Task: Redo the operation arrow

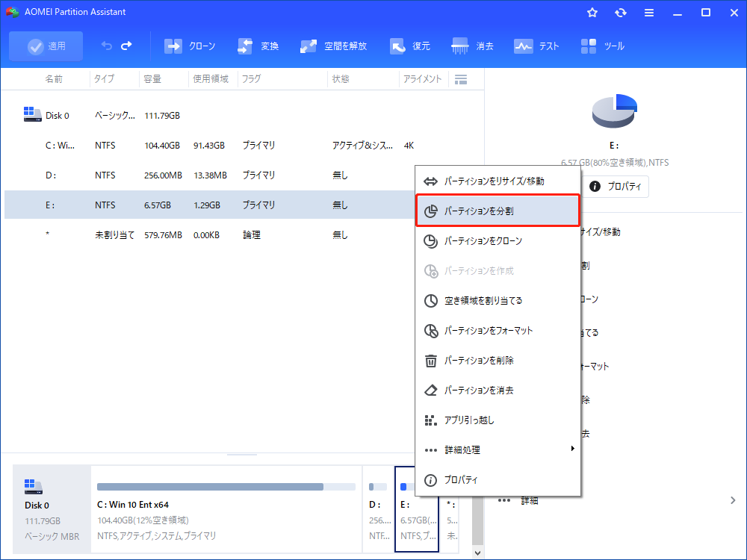Action: click(126, 46)
